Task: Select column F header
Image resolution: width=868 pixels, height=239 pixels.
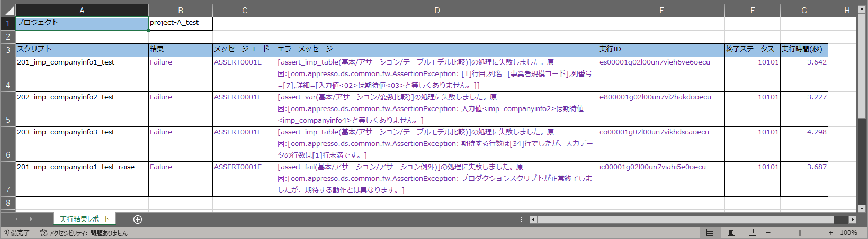Action: (x=753, y=11)
